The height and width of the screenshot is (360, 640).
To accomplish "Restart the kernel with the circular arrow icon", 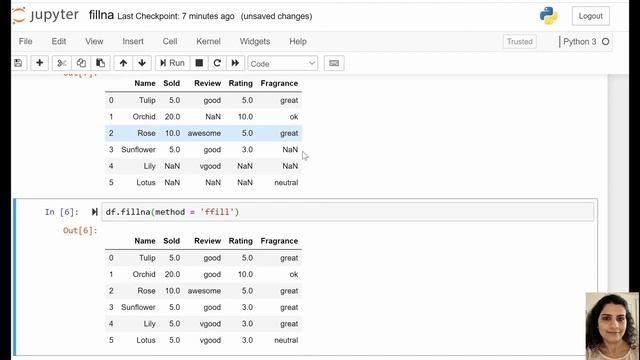I will point(217,63).
